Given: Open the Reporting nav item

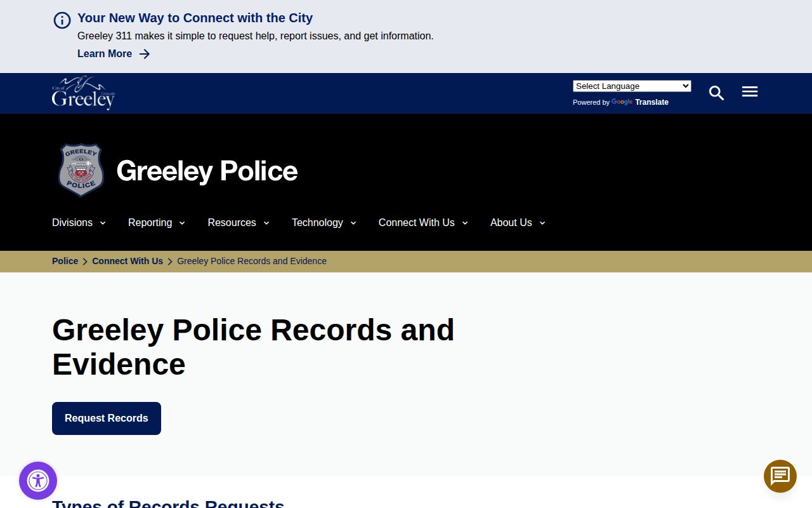Looking at the screenshot, I should coord(150,223).
